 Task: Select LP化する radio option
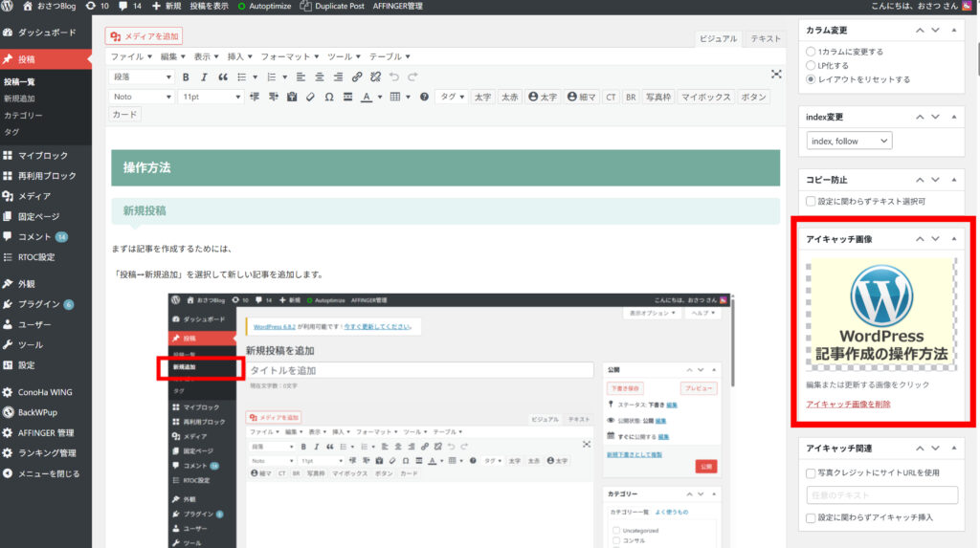[x=811, y=65]
